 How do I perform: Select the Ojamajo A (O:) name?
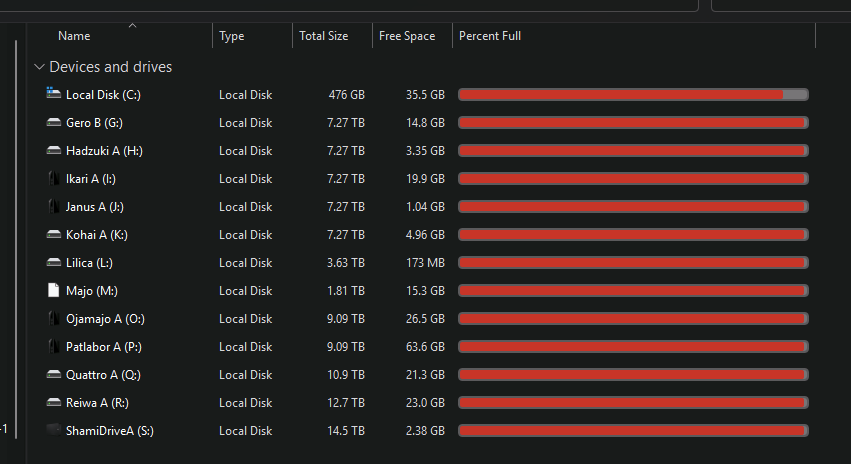105,319
